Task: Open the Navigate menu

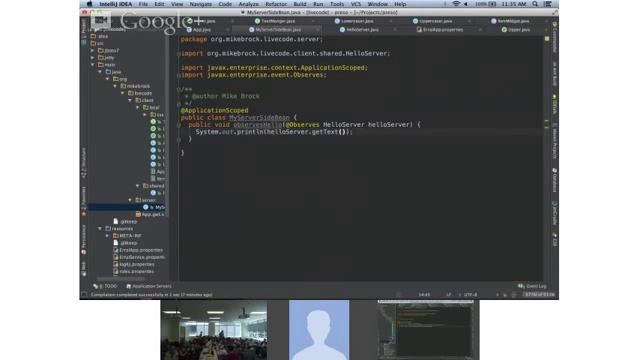Action: tap(200, 4)
